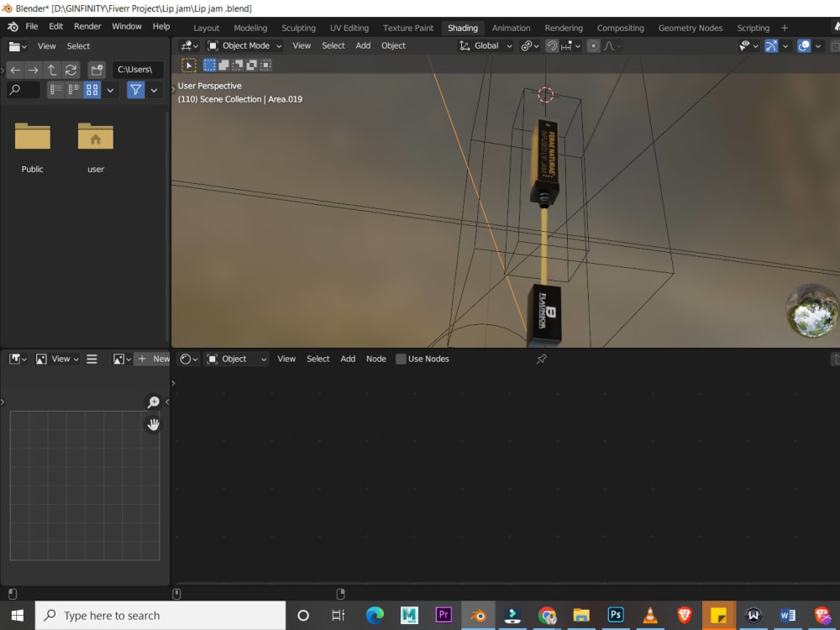Enable the Use Nodes checkbox

[x=401, y=359]
